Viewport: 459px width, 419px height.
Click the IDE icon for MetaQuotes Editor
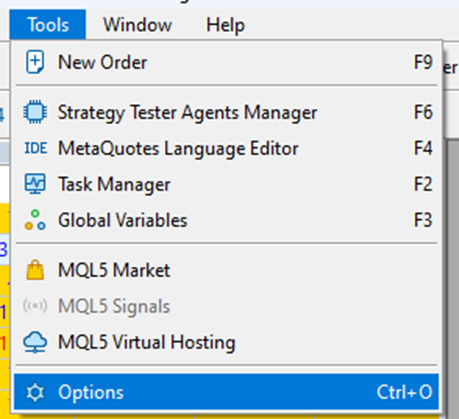point(35,148)
